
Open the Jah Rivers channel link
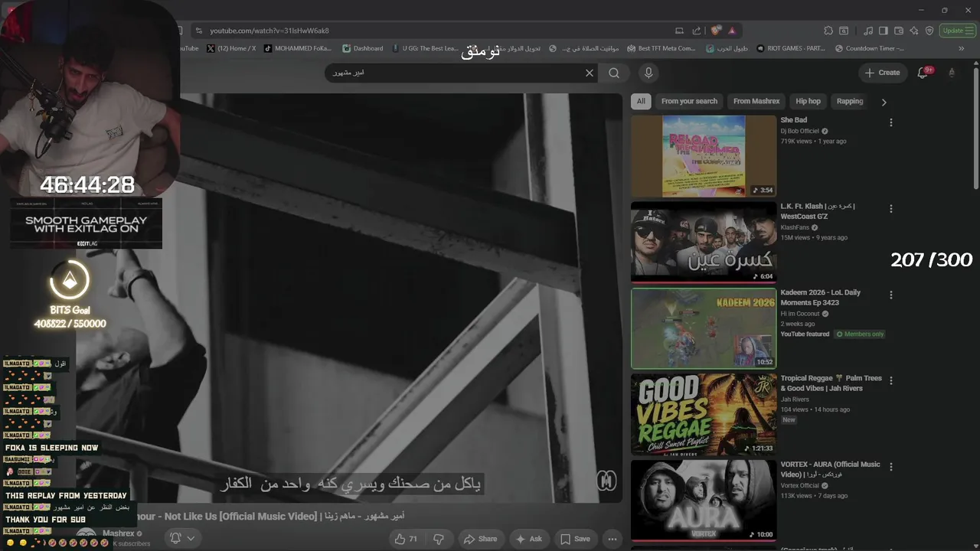(795, 399)
